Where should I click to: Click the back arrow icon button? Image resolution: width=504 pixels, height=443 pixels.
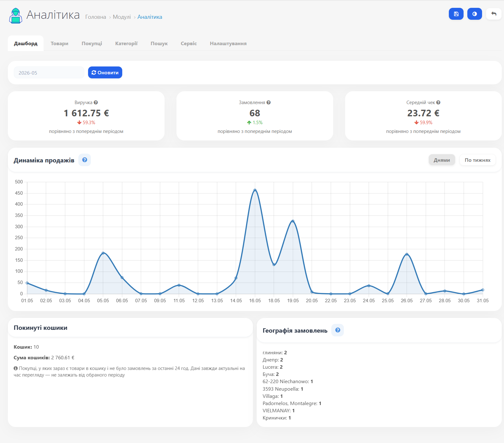tap(494, 14)
